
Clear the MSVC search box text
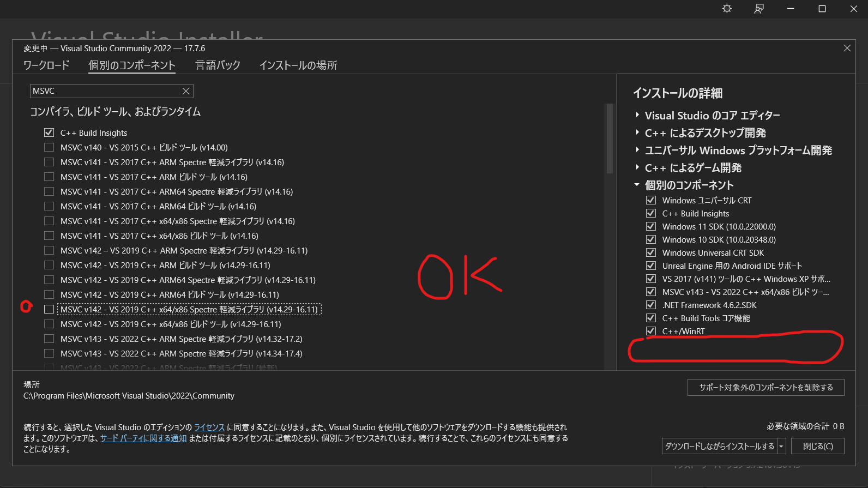[x=186, y=91]
